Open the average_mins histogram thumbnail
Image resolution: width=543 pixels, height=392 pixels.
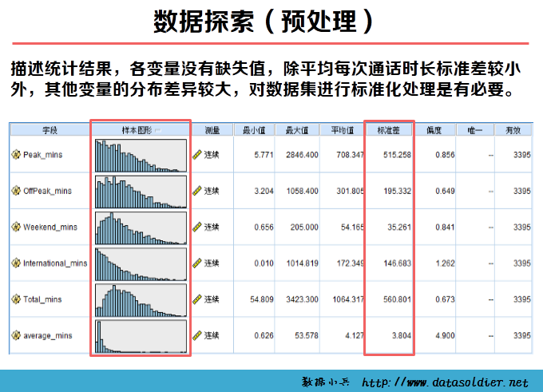141,336
